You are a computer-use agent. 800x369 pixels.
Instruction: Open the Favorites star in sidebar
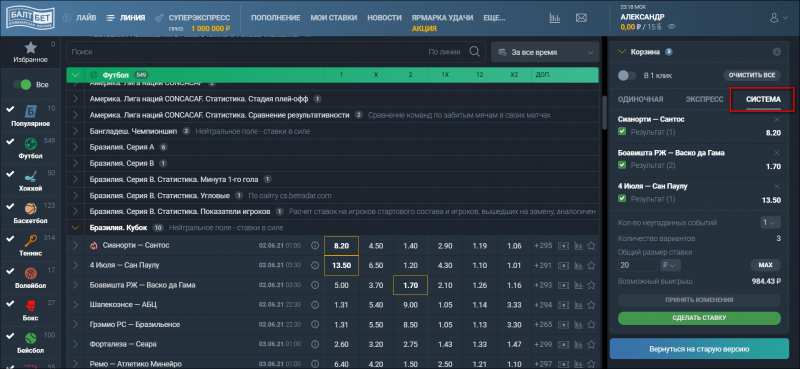(x=31, y=48)
